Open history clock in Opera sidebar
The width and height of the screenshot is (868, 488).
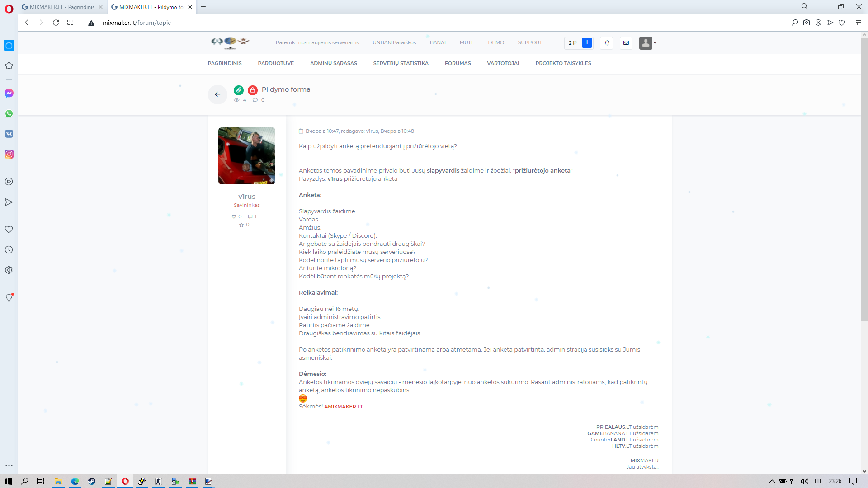pos(9,250)
